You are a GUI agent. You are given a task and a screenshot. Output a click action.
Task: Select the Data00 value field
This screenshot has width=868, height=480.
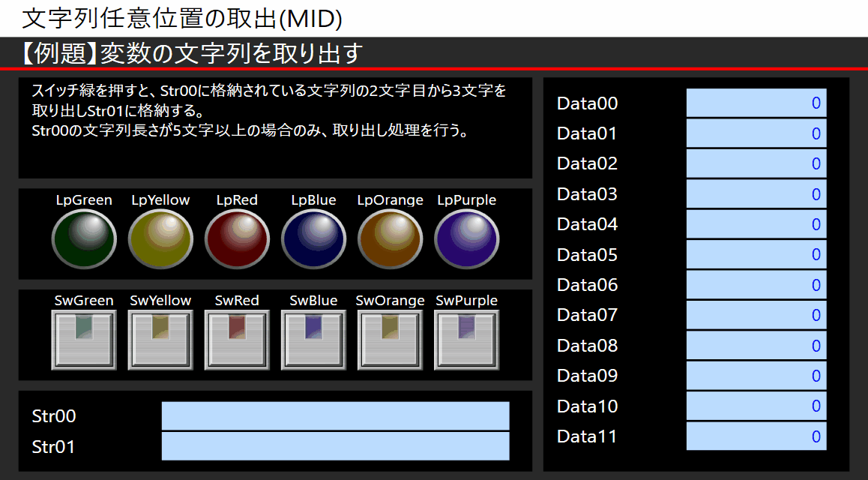pyautogui.click(x=756, y=103)
